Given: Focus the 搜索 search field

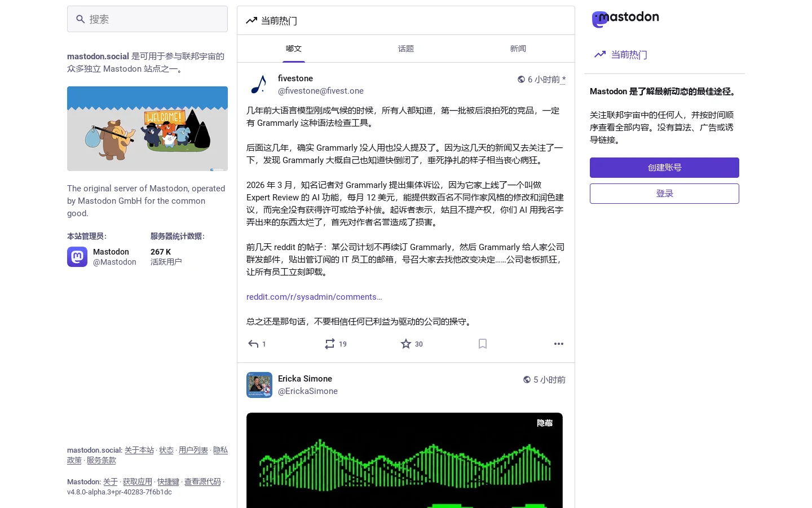Looking at the screenshot, I should [147, 19].
